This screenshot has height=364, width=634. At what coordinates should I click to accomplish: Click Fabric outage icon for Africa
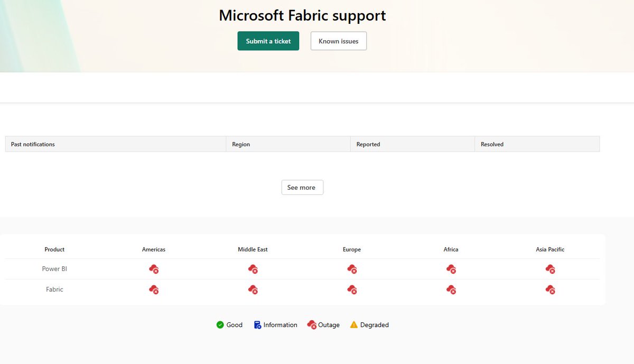pos(451,290)
